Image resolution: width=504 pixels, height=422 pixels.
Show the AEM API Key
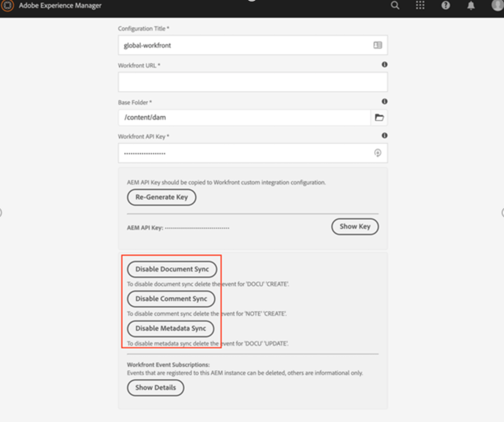click(x=355, y=226)
